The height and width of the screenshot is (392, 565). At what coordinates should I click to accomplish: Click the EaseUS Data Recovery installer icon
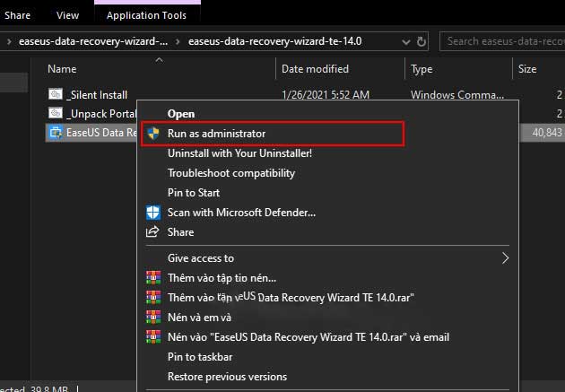(x=56, y=133)
